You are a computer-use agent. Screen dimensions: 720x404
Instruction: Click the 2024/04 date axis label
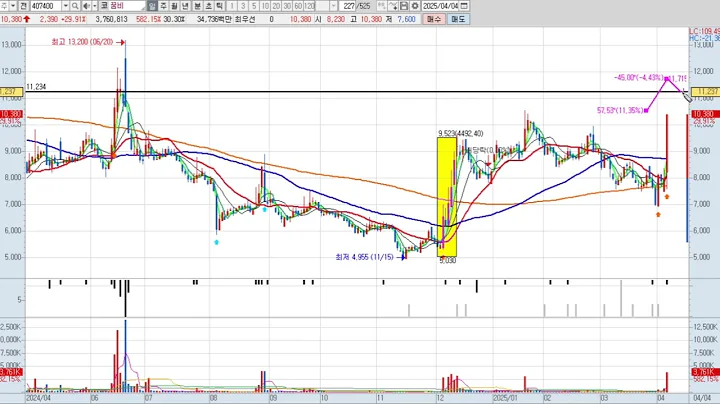point(39,398)
